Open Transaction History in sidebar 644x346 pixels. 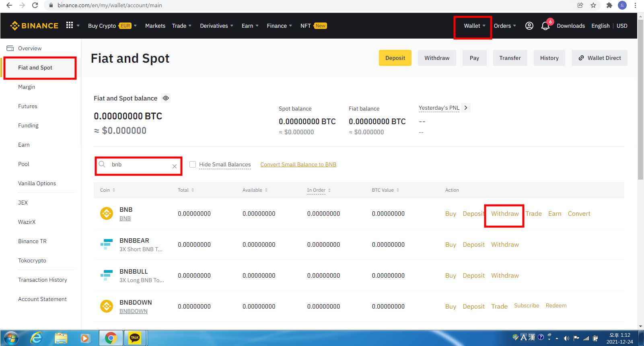(43, 280)
